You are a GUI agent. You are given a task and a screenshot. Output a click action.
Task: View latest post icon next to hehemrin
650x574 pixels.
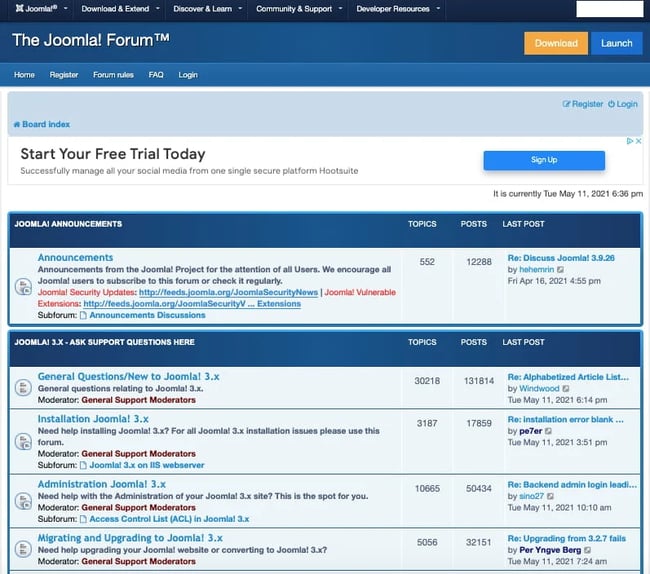[560, 270]
